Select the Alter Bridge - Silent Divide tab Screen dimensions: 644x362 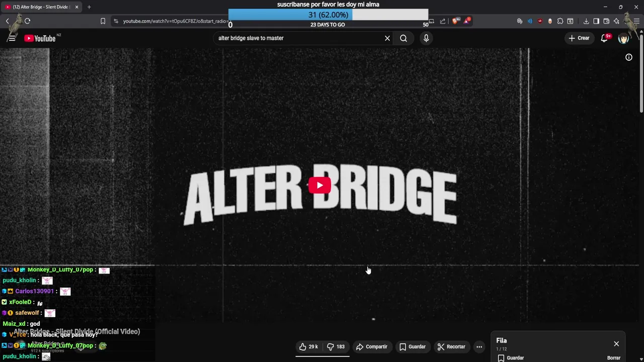pos(42,7)
